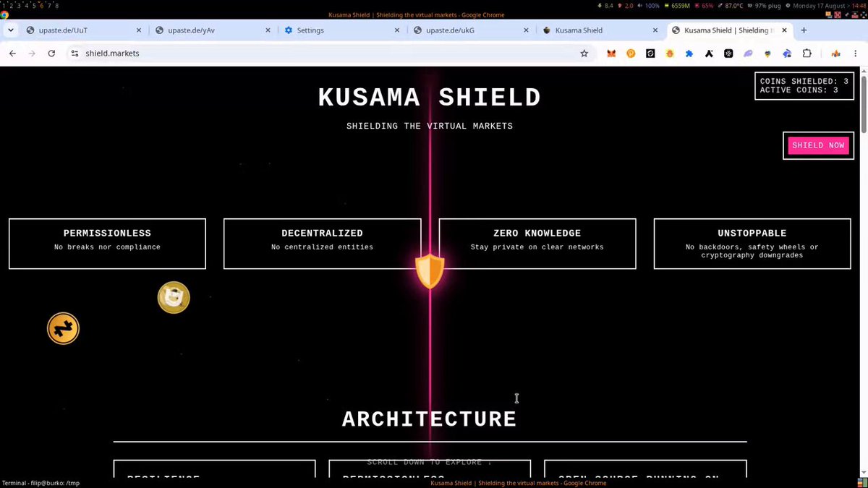Click the 100% volume indicator in status bar
This screenshot has height=488, width=868.
tap(649, 5)
